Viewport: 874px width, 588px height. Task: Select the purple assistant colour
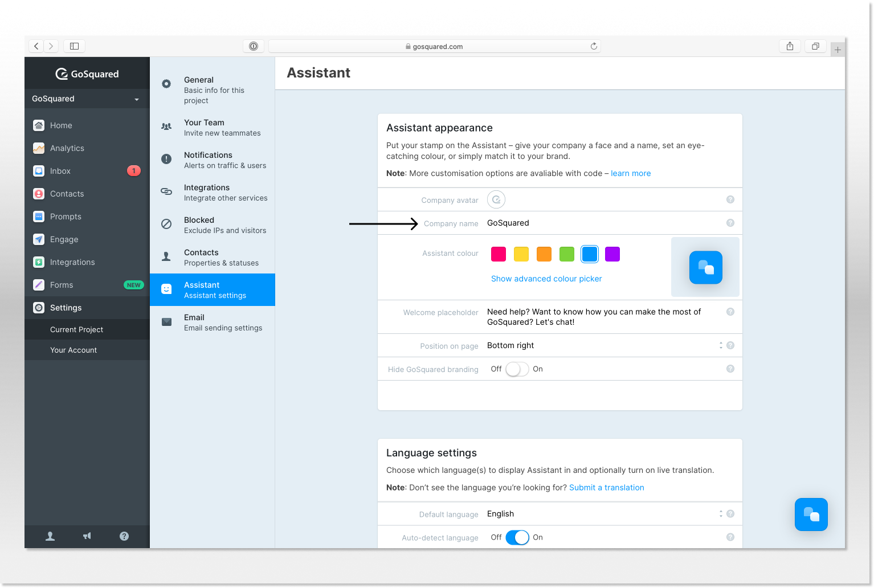click(612, 254)
